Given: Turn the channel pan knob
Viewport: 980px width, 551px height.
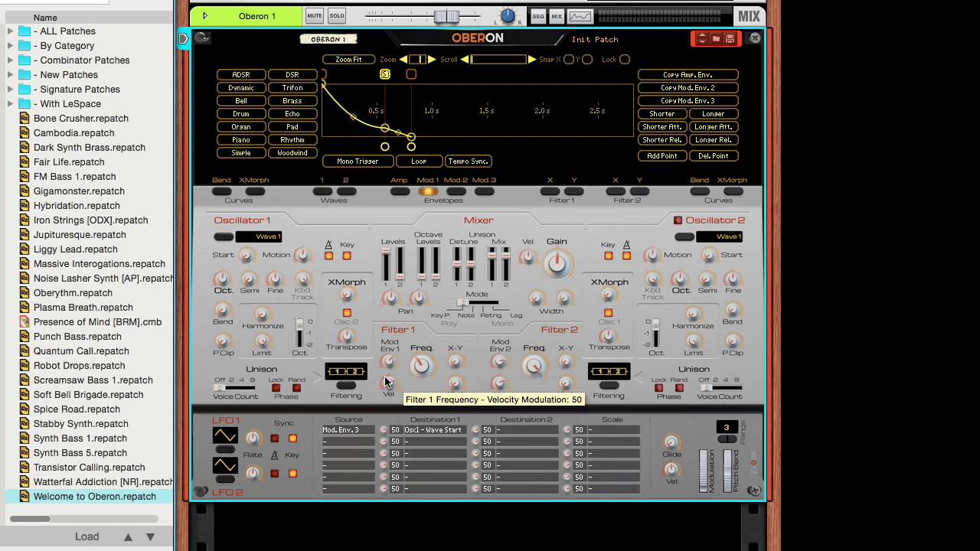Looking at the screenshot, I should [x=508, y=16].
